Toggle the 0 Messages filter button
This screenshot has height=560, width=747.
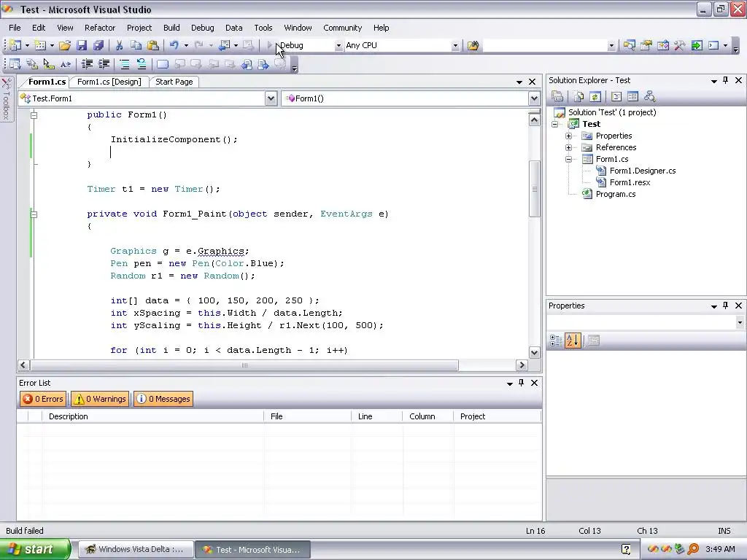point(163,399)
